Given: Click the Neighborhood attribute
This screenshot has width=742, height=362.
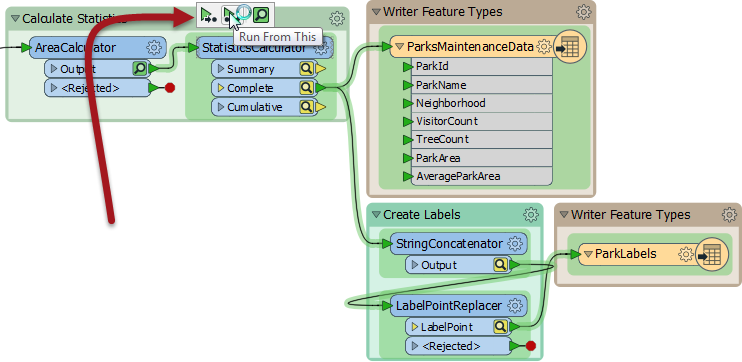Looking at the screenshot, I should [482, 103].
